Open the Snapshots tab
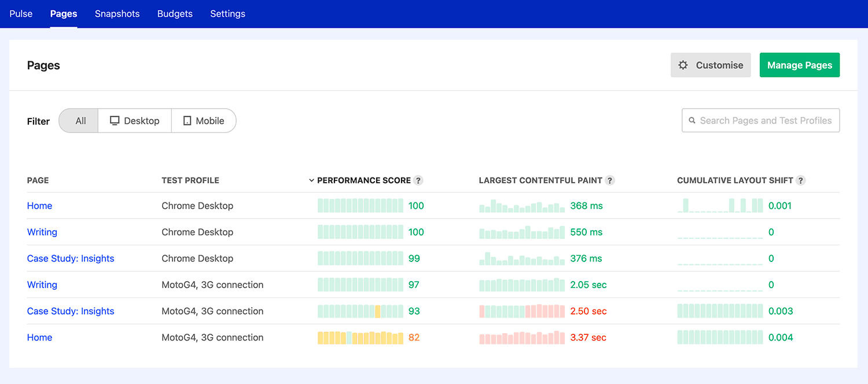 click(117, 13)
